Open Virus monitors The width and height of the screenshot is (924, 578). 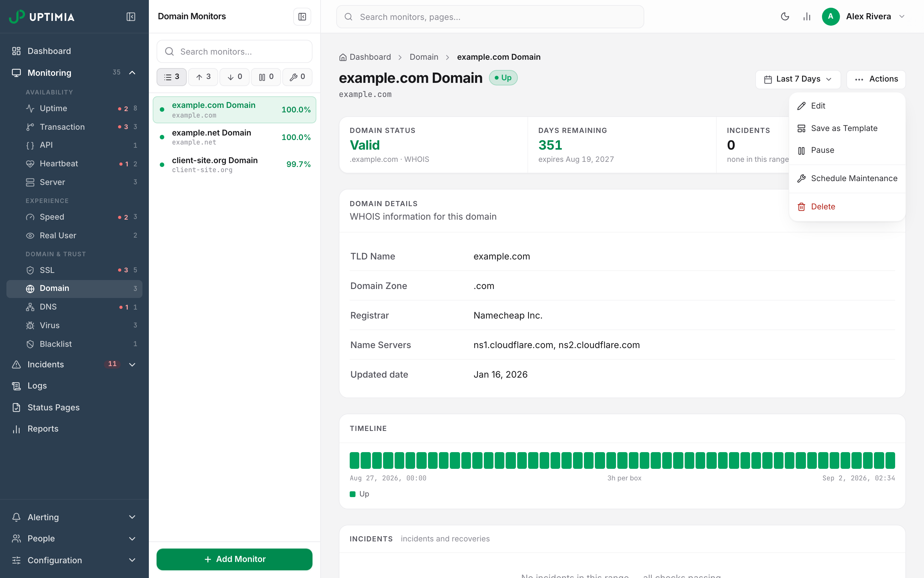click(74, 325)
